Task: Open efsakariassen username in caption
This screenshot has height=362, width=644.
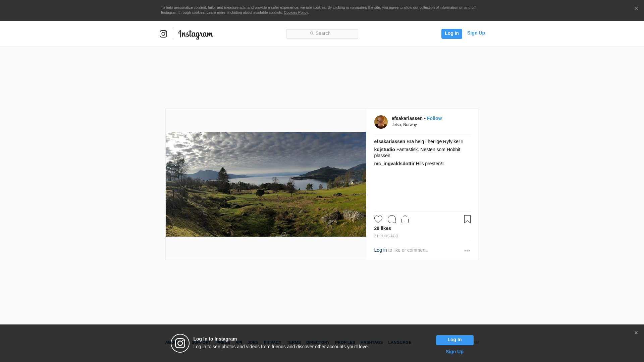Action: (x=389, y=141)
